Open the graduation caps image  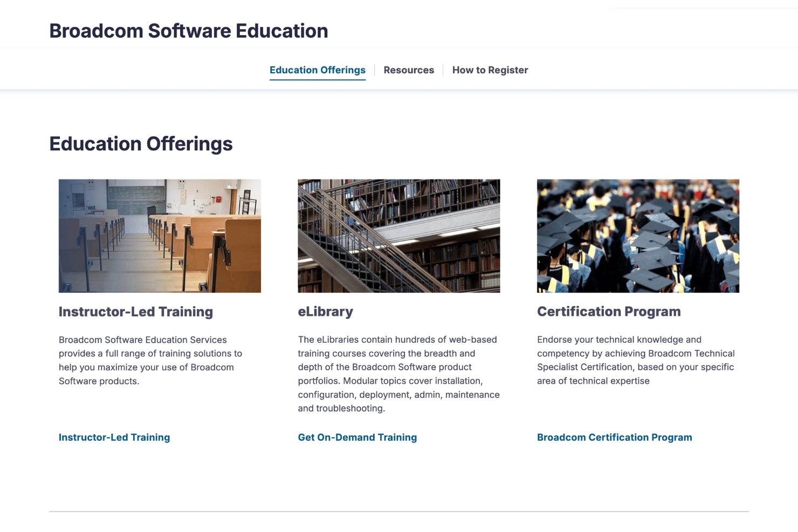[638, 236]
